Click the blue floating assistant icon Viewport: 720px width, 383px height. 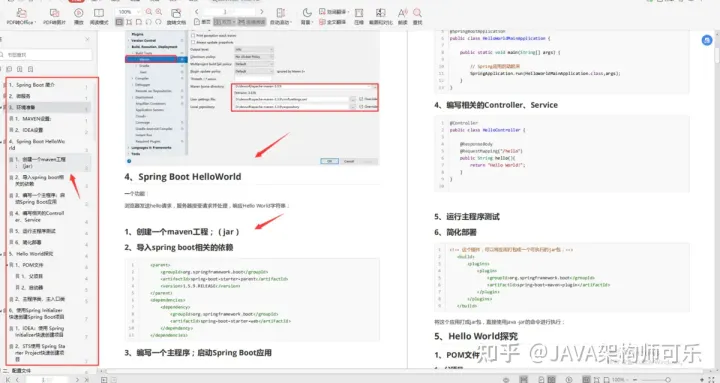pos(707,40)
